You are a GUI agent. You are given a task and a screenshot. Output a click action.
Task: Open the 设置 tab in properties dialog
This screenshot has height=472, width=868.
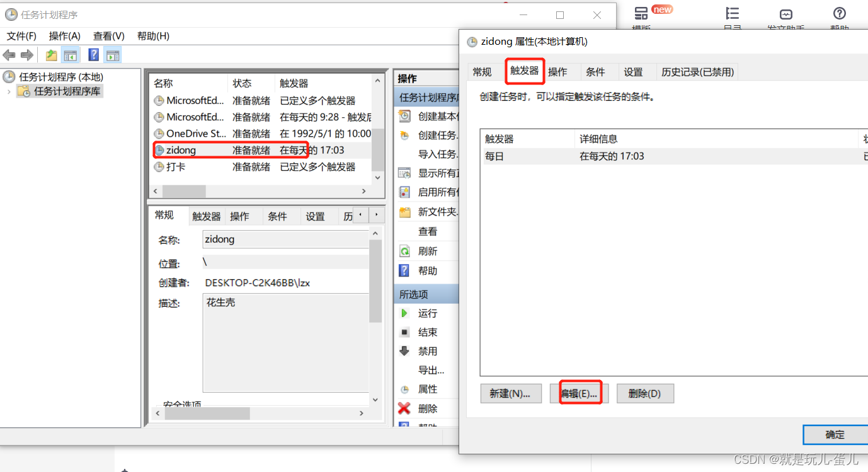[x=634, y=72]
